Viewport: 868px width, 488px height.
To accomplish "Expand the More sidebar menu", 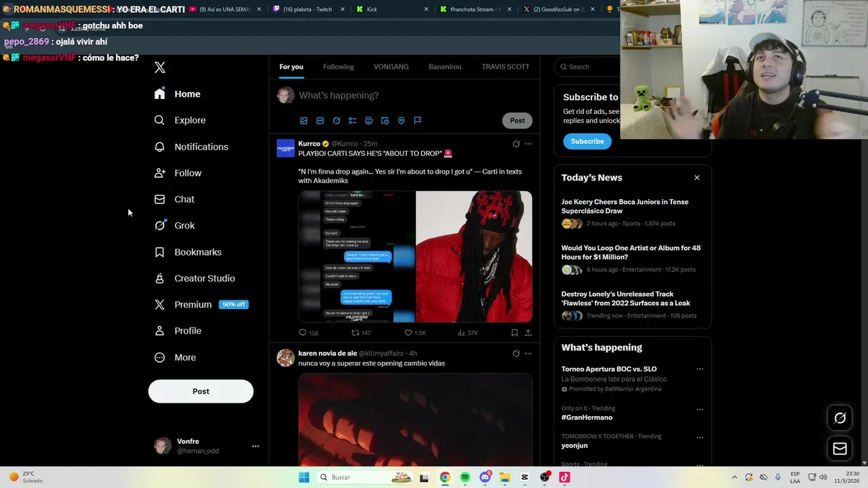I will coord(175,357).
